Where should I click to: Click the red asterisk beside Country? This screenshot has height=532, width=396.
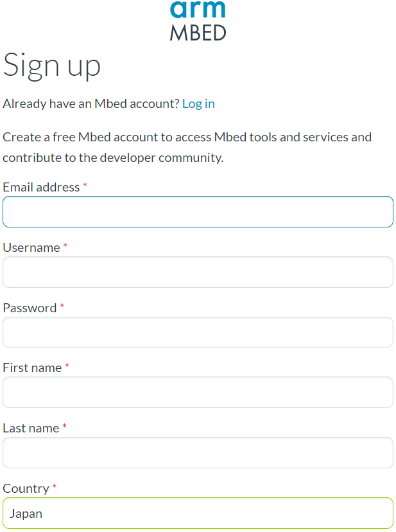[x=55, y=487]
